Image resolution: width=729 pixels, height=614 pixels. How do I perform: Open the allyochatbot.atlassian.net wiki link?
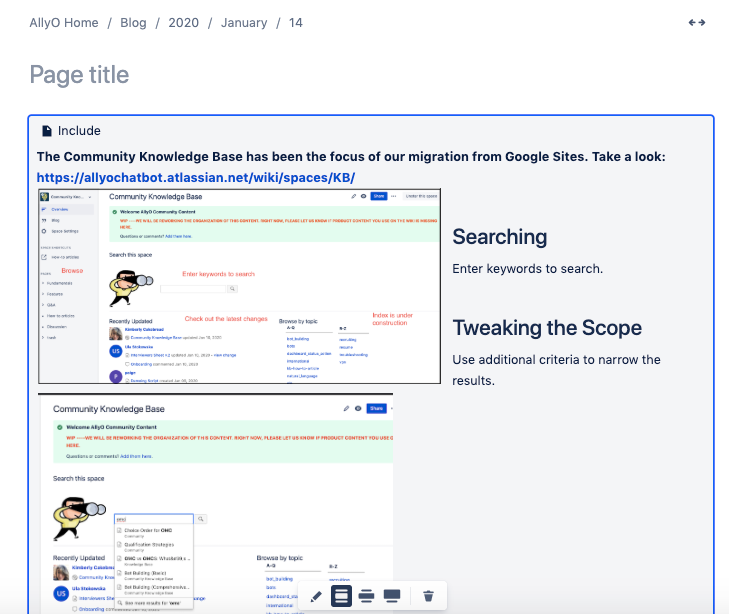196,178
